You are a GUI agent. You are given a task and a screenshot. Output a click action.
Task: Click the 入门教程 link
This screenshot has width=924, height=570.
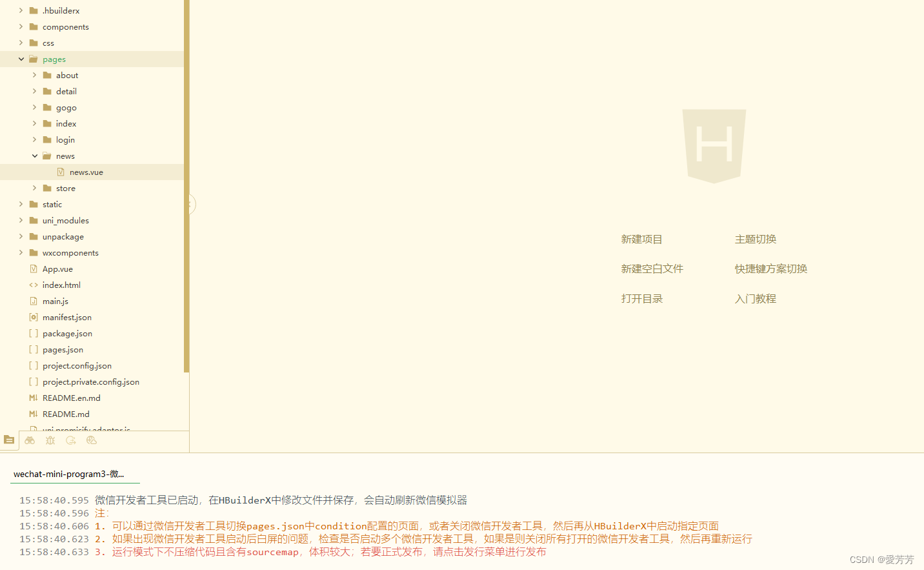point(756,298)
